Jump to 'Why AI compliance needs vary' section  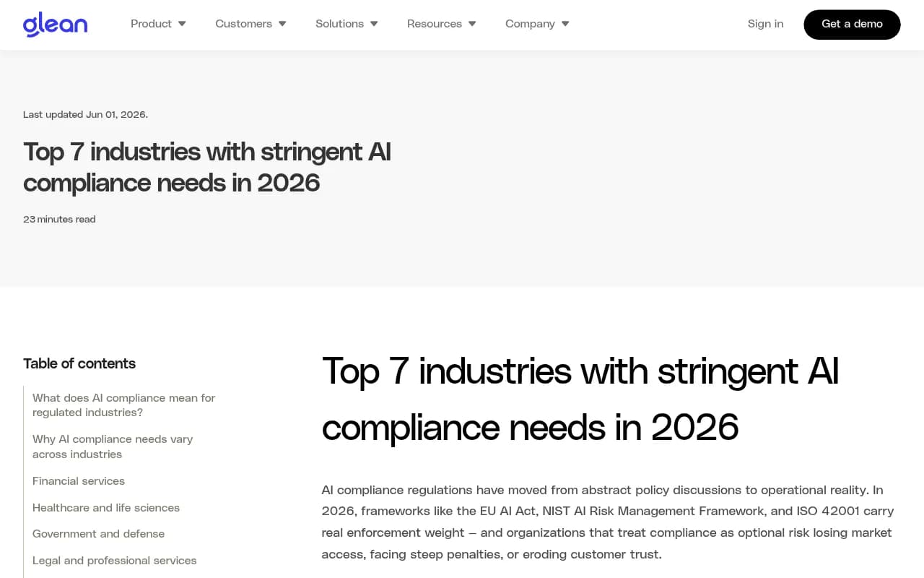click(x=113, y=447)
